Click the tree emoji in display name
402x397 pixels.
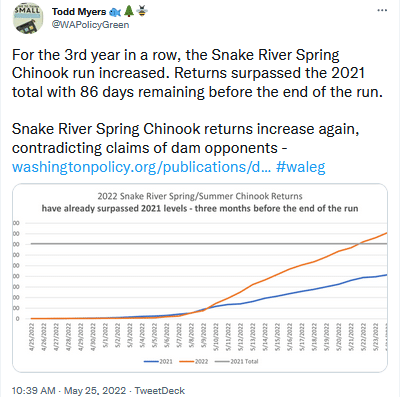pyautogui.click(x=129, y=11)
